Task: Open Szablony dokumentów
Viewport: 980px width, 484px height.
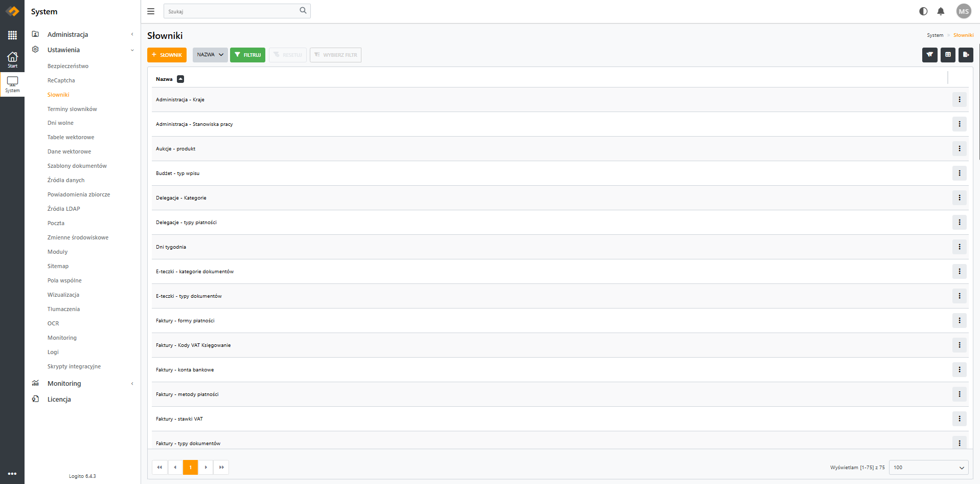Action: tap(77, 166)
